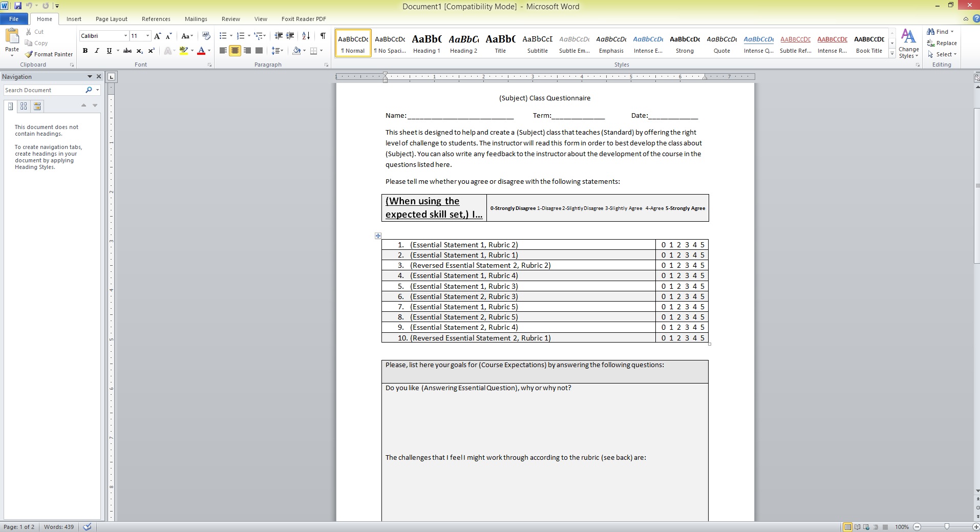The height and width of the screenshot is (532, 980).
Task: Click the Format Painter tool
Action: (49, 54)
